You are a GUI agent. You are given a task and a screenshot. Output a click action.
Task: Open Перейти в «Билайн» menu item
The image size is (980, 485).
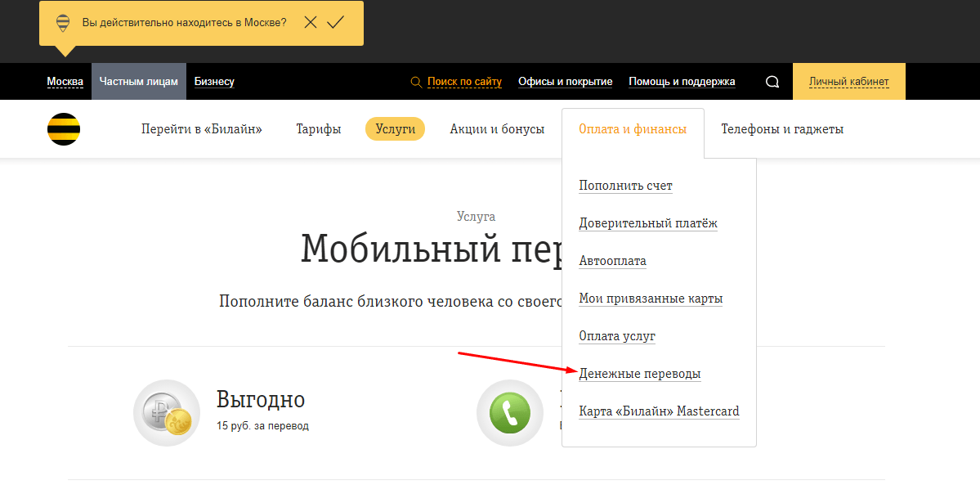pyautogui.click(x=202, y=129)
